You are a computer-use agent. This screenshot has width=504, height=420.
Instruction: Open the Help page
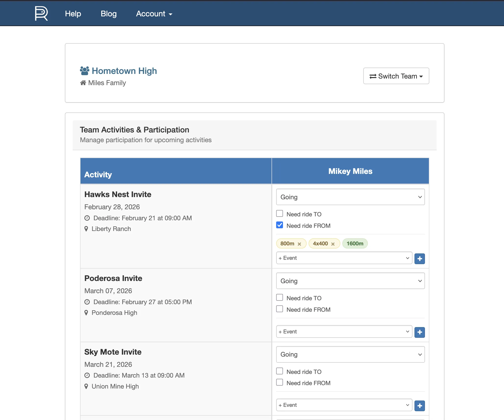(x=73, y=14)
